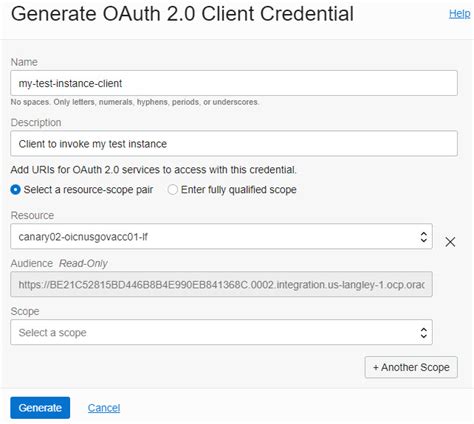Click the Description field label
474x424 pixels.
(x=36, y=123)
